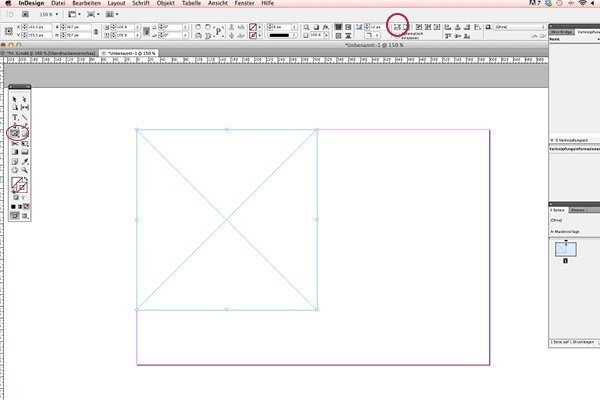The height and width of the screenshot is (400, 600).
Task: Toggle formatting affects container button
Action: tap(16, 198)
